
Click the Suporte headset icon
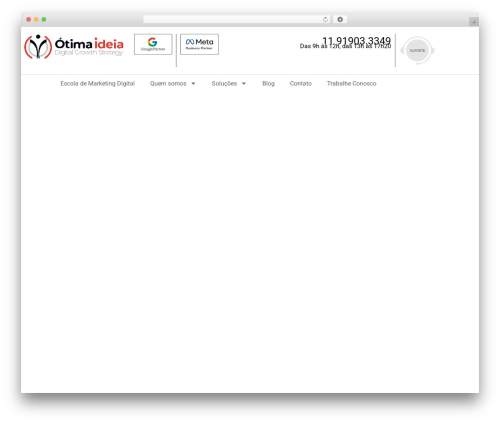(417, 51)
